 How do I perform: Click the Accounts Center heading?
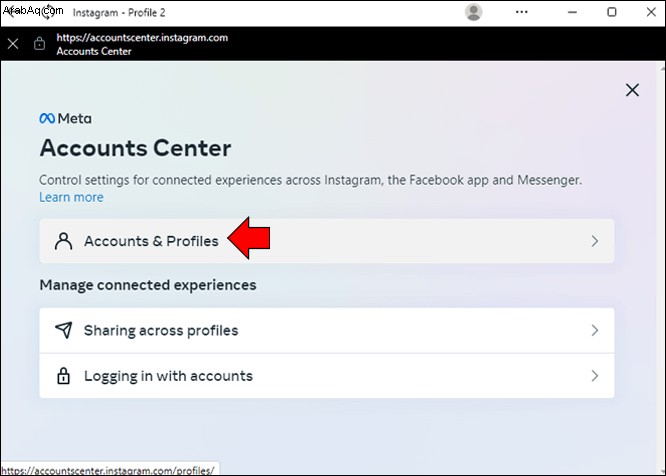tap(135, 148)
